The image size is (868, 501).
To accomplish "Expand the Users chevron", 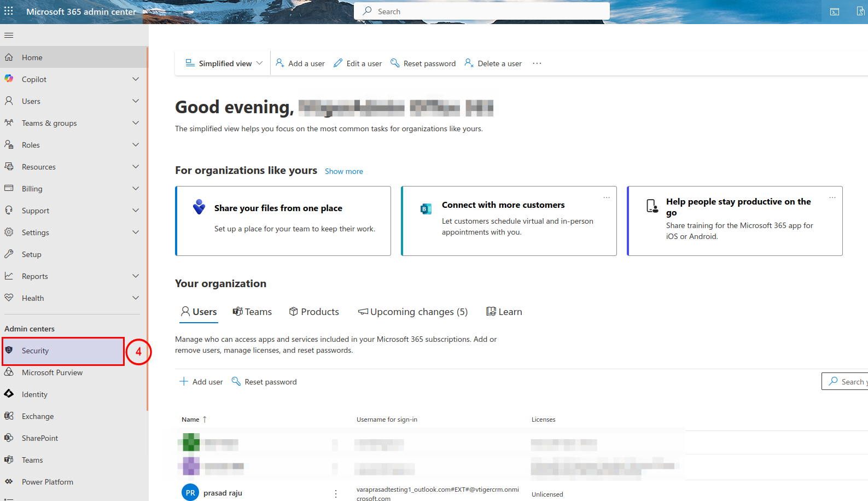I will point(136,101).
